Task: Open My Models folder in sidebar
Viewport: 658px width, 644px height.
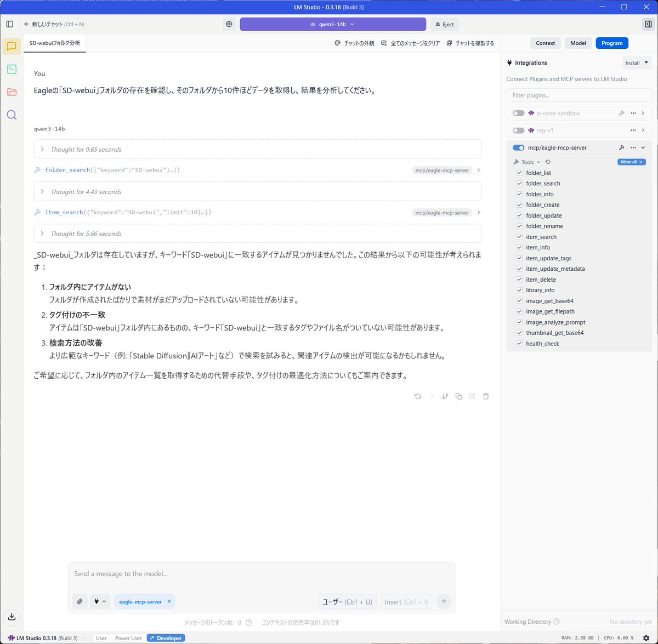Action: (12, 92)
